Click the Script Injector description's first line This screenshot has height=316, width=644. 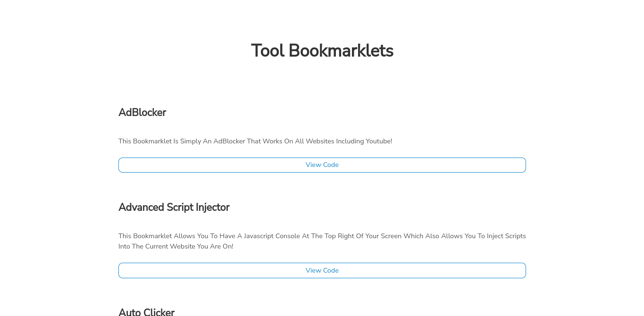(322, 236)
